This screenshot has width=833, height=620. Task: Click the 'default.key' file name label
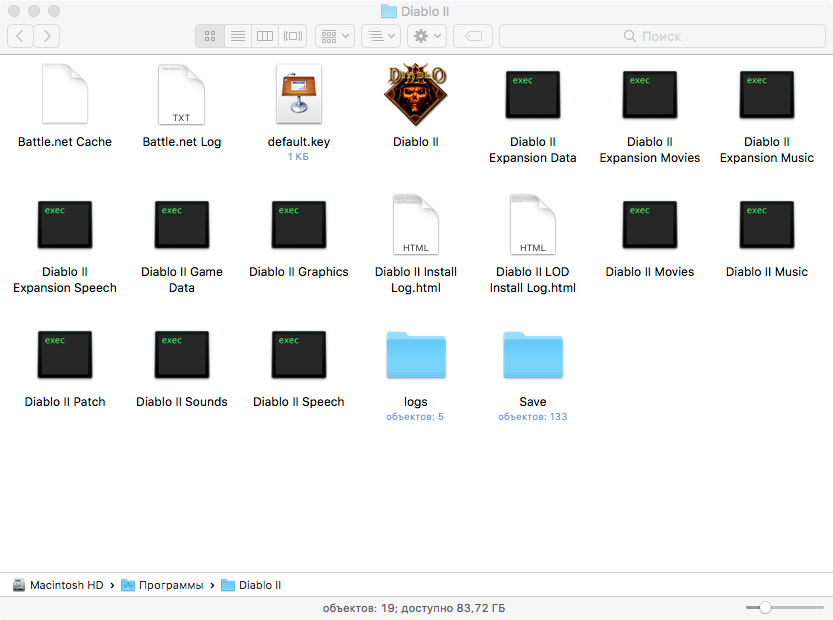click(x=299, y=142)
